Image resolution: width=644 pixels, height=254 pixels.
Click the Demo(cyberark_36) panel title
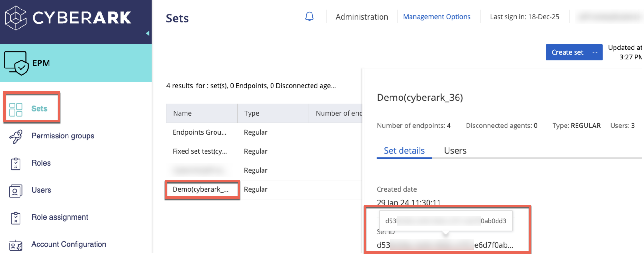tap(420, 97)
